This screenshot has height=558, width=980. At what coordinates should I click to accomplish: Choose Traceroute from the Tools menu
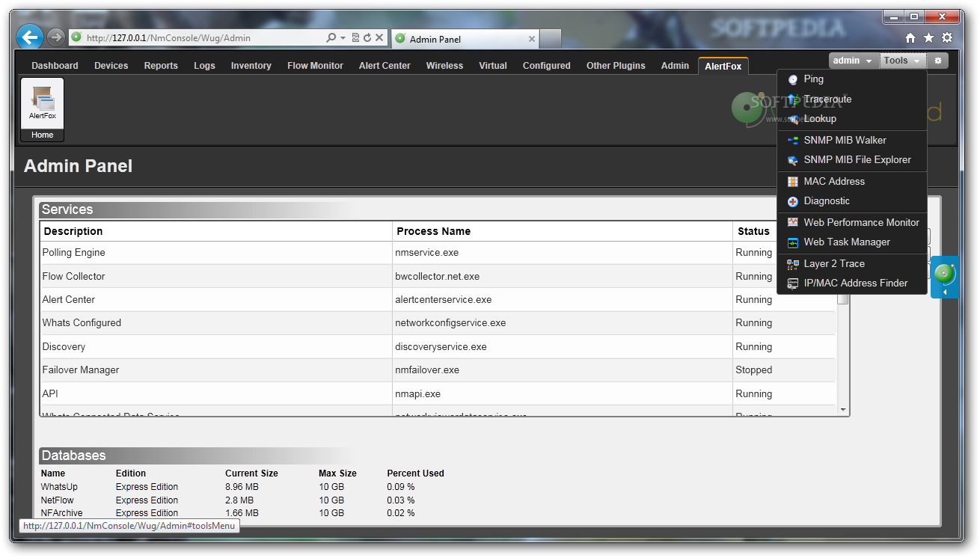(852, 99)
